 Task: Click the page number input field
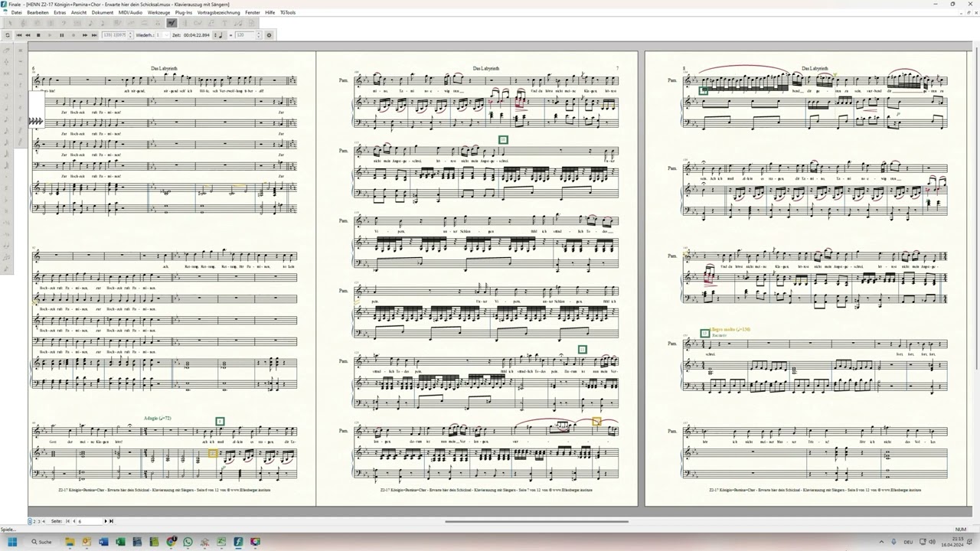pyautogui.click(x=90, y=521)
